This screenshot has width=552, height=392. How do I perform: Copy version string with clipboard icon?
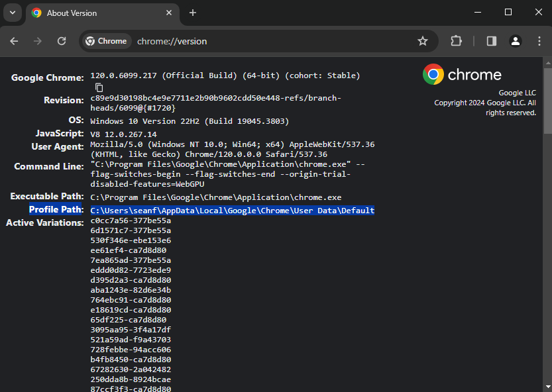pos(99,87)
